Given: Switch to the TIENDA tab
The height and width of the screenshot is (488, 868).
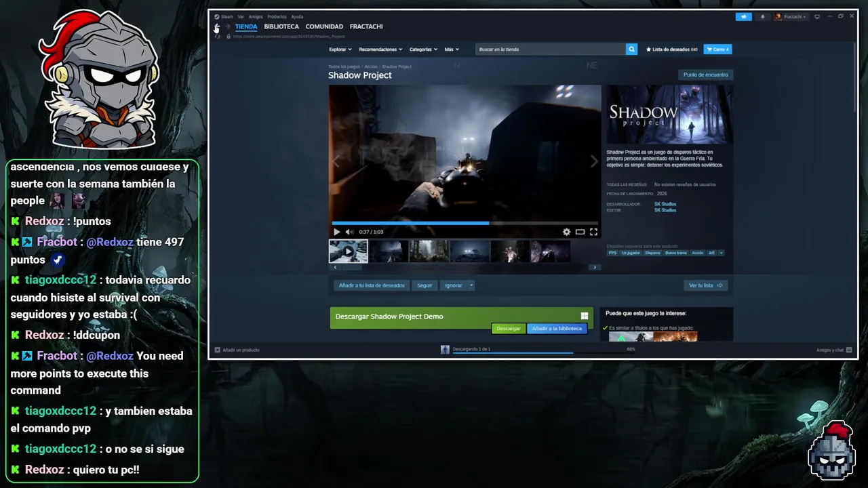Looking at the screenshot, I should 246,27.
